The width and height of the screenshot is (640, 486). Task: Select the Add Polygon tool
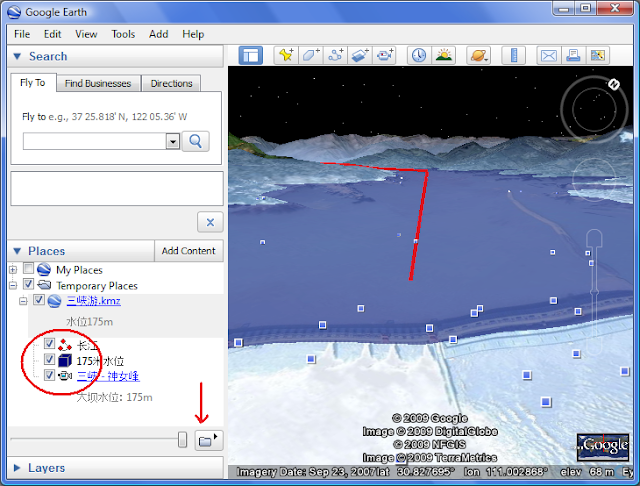pyautogui.click(x=311, y=55)
